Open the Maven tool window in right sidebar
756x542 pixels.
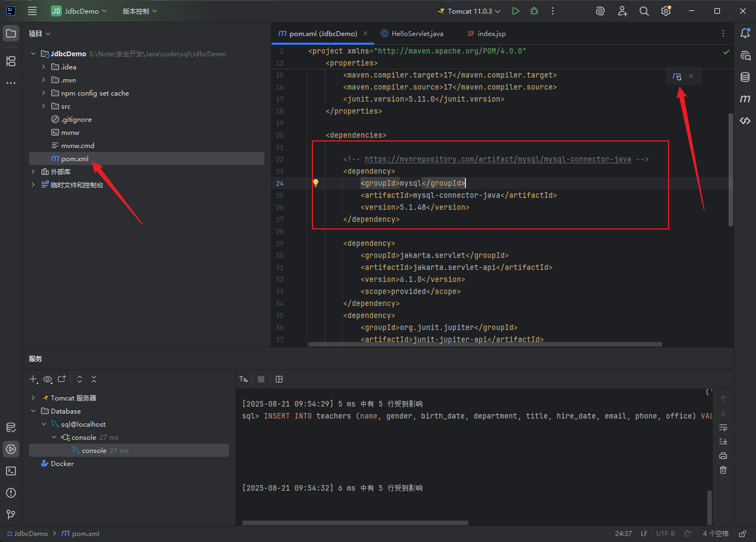[745, 99]
